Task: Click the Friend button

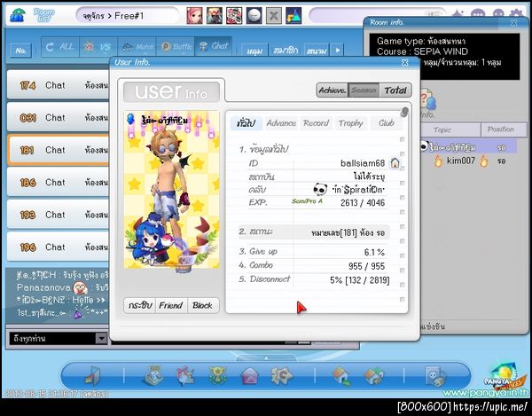Action: (x=171, y=305)
